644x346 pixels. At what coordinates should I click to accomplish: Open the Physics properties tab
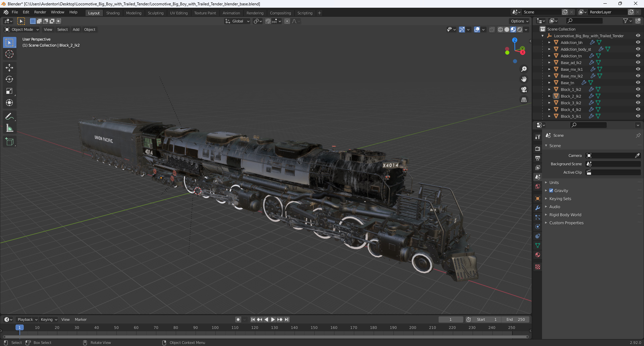538,227
